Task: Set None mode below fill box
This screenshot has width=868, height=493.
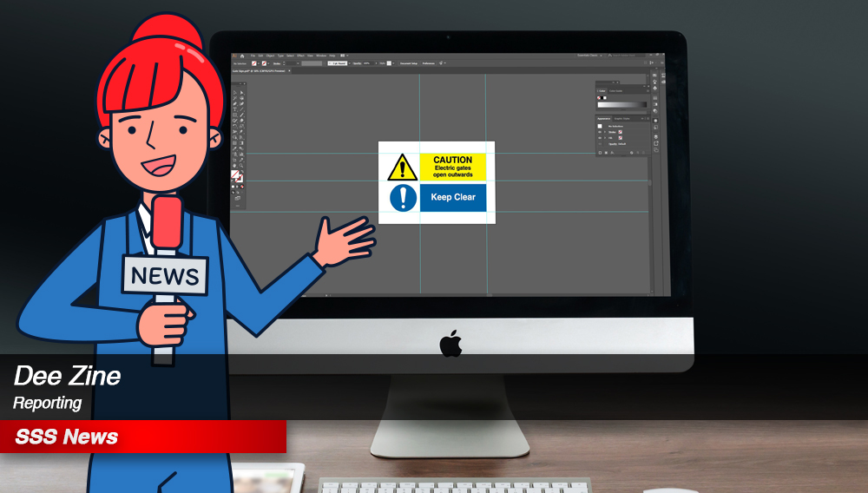Action: 242,187
